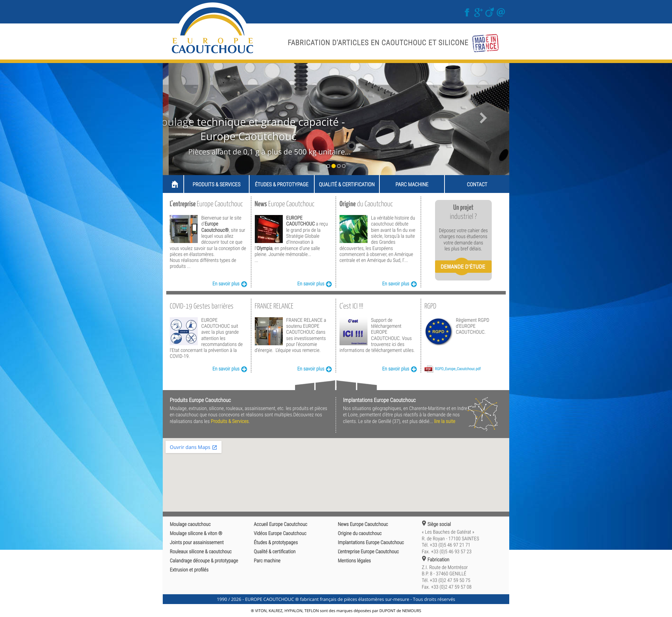
Task: Click the email @ icon in the header
Action: click(x=501, y=12)
